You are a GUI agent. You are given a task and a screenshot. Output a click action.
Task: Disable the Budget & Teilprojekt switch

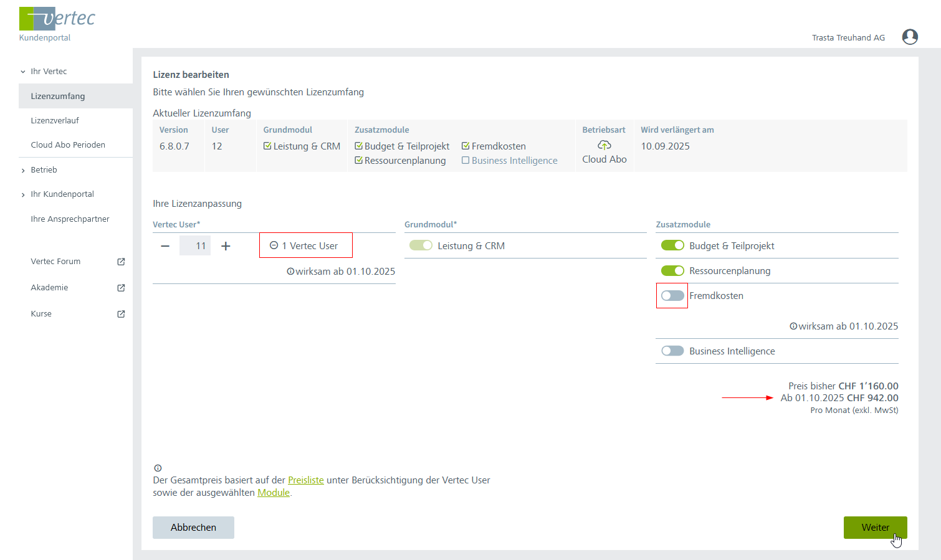[672, 245]
